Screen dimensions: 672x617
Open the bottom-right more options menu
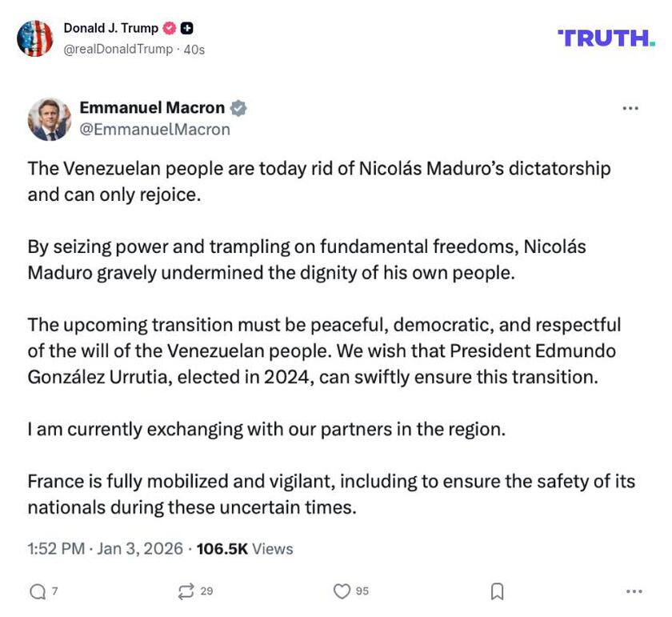click(634, 590)
